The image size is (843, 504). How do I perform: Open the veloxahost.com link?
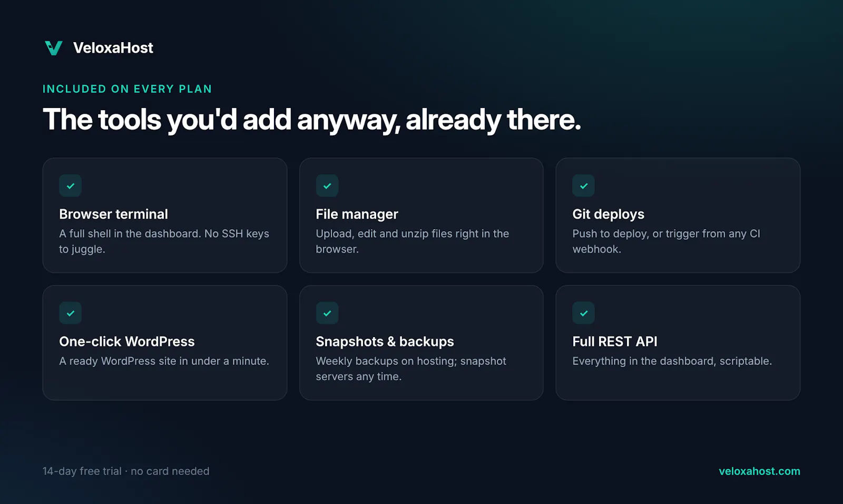pos(759,471)
